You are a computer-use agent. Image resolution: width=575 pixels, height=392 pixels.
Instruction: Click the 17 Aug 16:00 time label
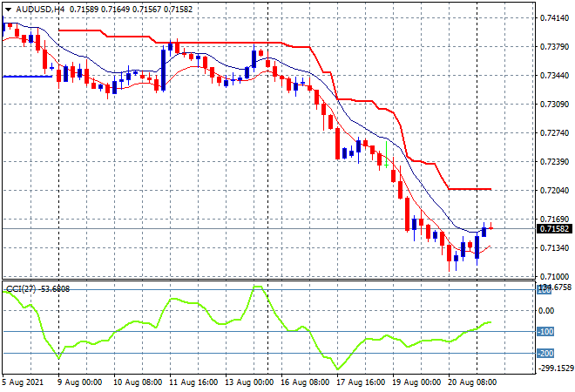[x=361, y=382]
